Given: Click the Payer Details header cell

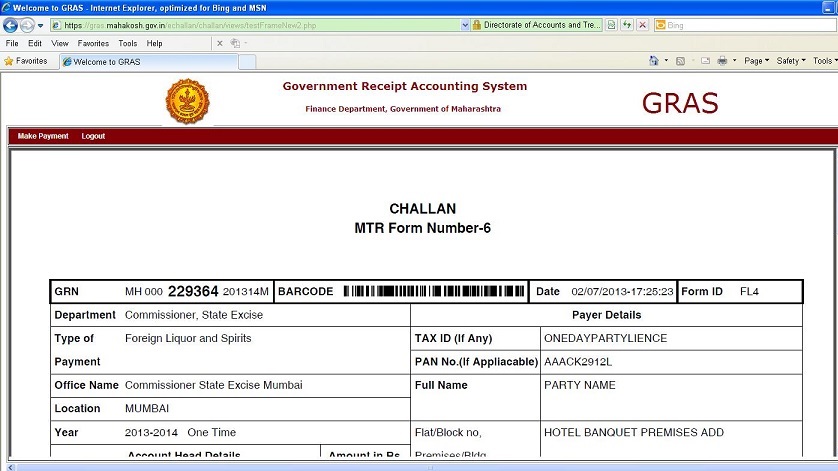Looking at the screenshot, I should click(x=607, y=315).
